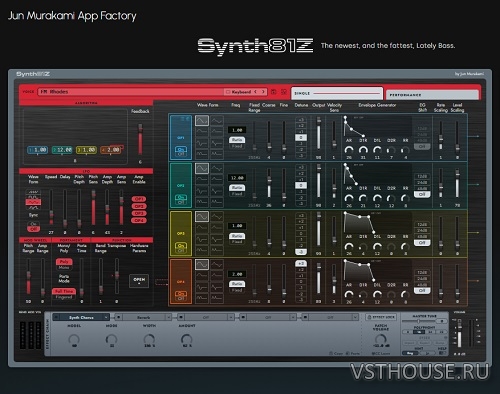Click the icon right of the save icon
This screenshot has height=394, width=500.
click(x=284, y=92)
